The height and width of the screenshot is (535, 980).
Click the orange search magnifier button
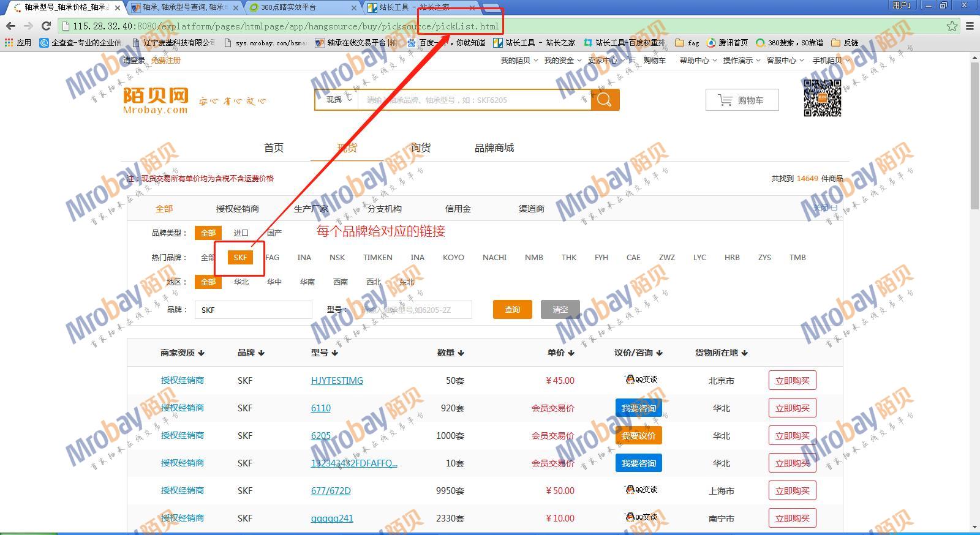coord(605,100)
